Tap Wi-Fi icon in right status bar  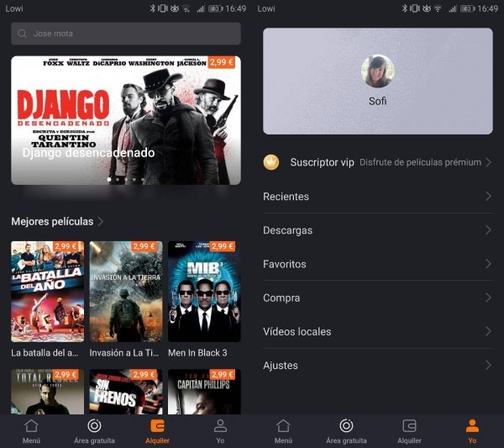(438, 8)
